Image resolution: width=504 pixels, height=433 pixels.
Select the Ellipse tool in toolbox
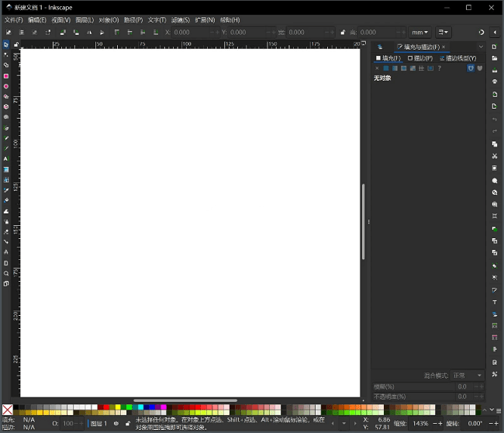(x=6, y=86)
